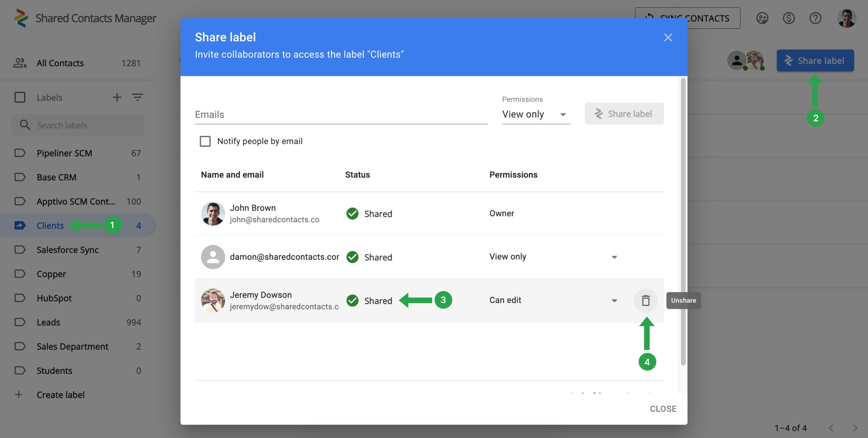868x438 pixels.
Task: Click the Unshare trash icon for Jeremy Dowson
Action: (x=645, y=301)
